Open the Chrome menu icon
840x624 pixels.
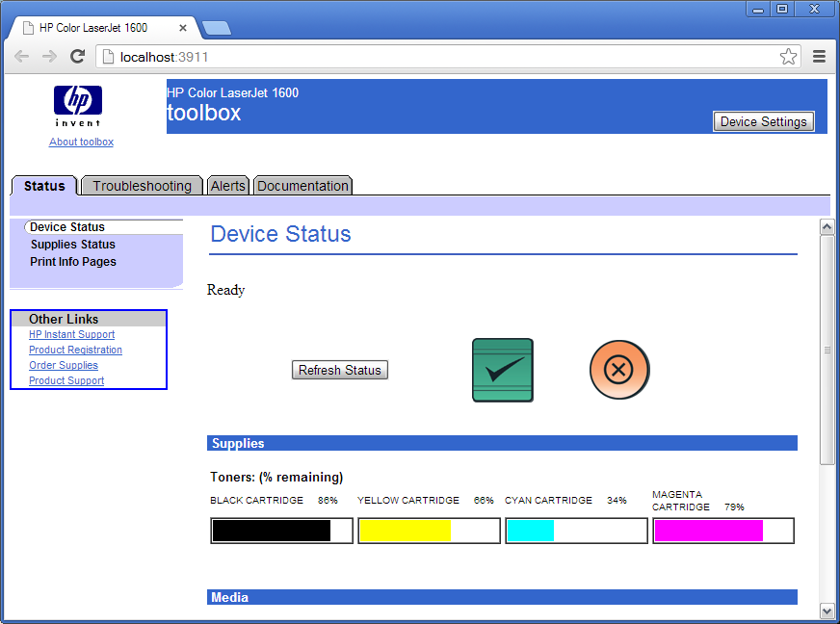[x=820, y=57]
